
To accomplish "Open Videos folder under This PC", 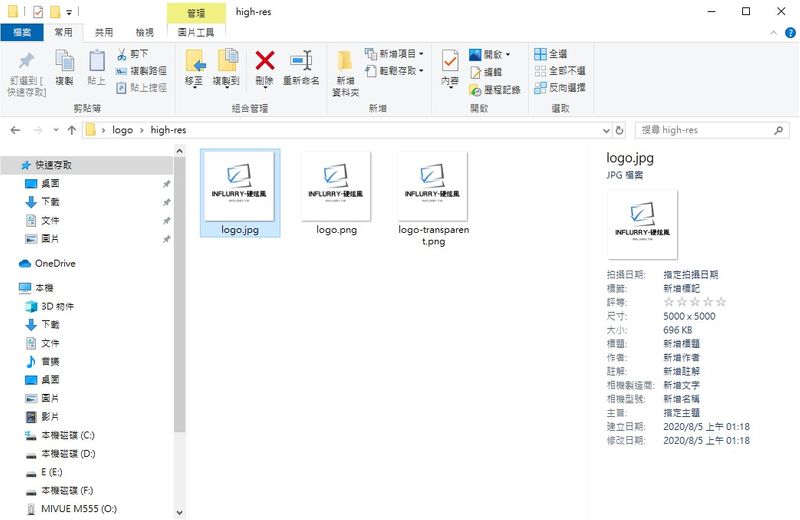I will coord(43,416).
